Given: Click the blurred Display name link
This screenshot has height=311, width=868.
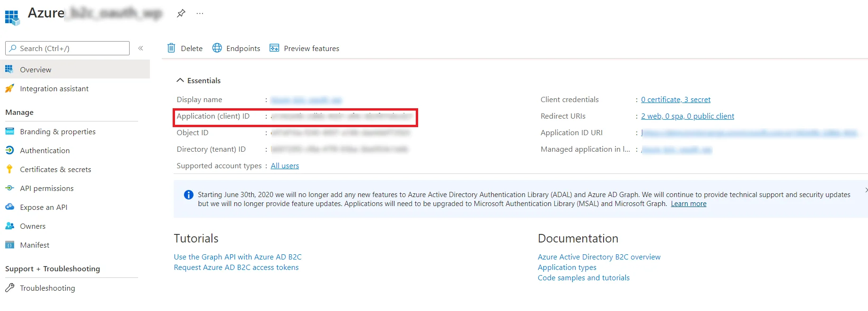Looking at the screenshot, I should coord(306,100).
